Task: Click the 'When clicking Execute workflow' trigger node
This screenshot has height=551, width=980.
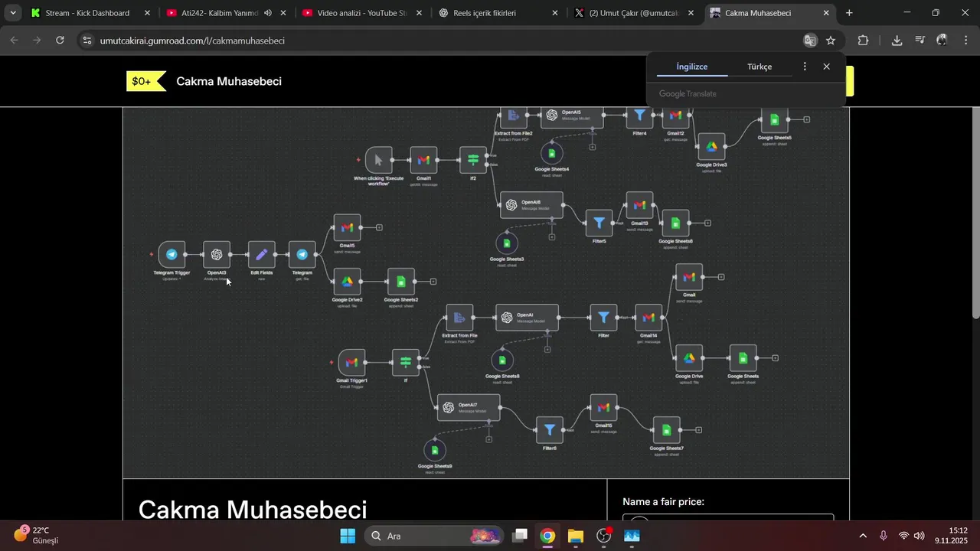Action: (x=378, y=160)
